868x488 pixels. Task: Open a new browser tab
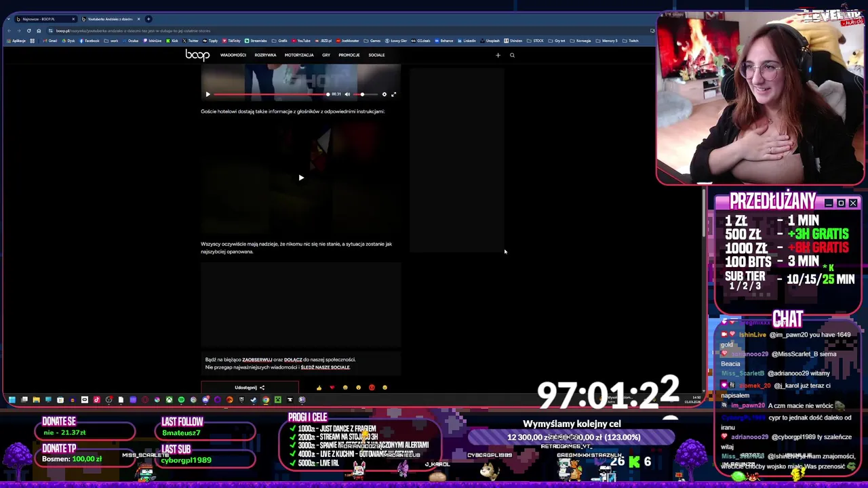point(149,19)
